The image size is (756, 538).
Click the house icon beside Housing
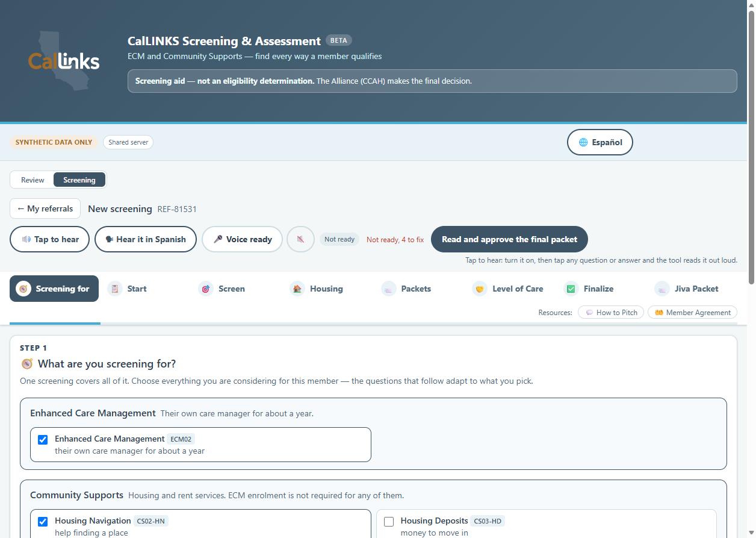pos(297,289)
